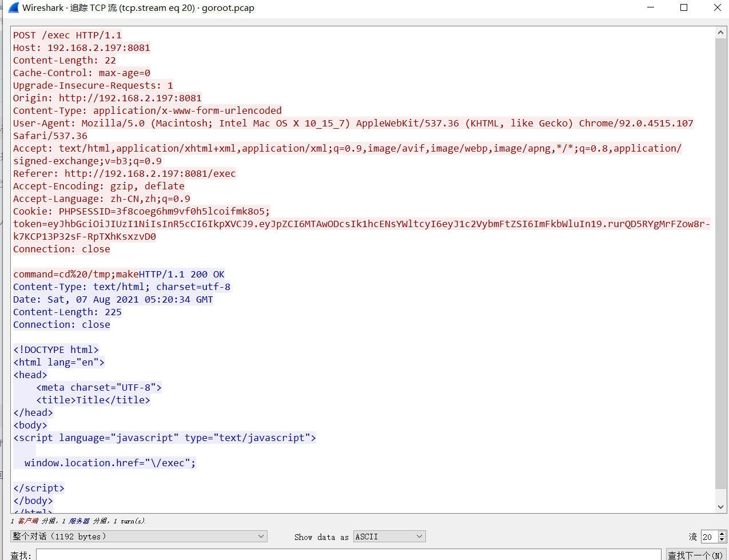Viewport: 729px width, 560px height.
Task: Click the "<title>Title</title>" line
Action: pyautogui.click(x=93, y=400)
